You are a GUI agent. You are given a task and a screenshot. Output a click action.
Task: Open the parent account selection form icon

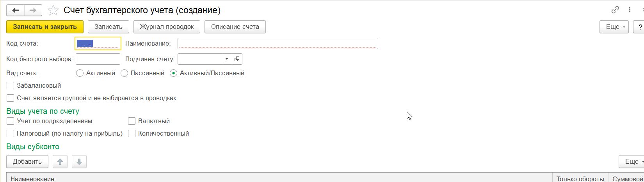237,59
